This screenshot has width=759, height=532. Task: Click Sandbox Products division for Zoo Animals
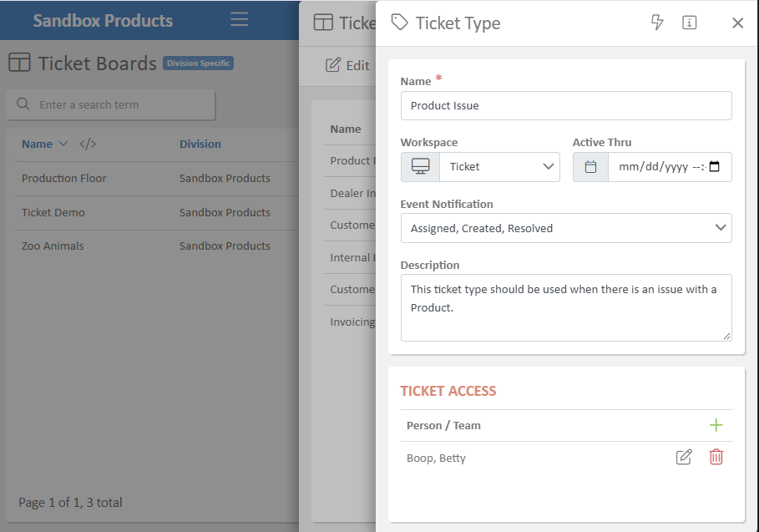click(225, 246)
